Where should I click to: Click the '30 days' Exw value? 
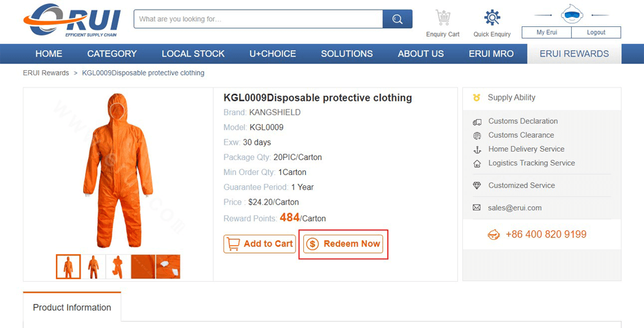[257, 142]
